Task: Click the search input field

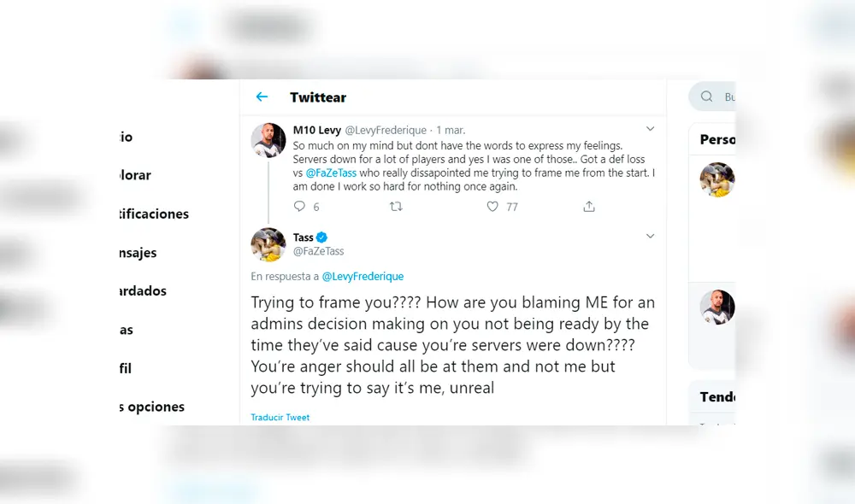Action: [x=728, y=97]
